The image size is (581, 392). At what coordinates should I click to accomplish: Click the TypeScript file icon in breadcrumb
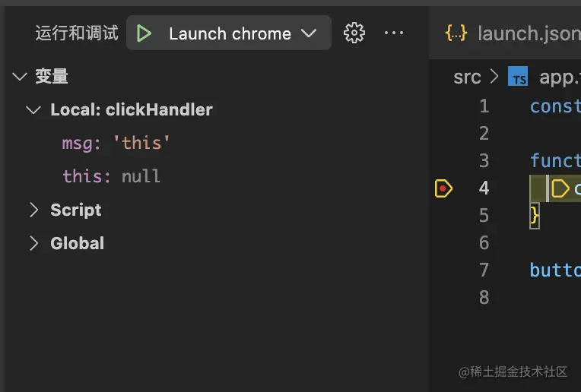[x=519, y=77]
